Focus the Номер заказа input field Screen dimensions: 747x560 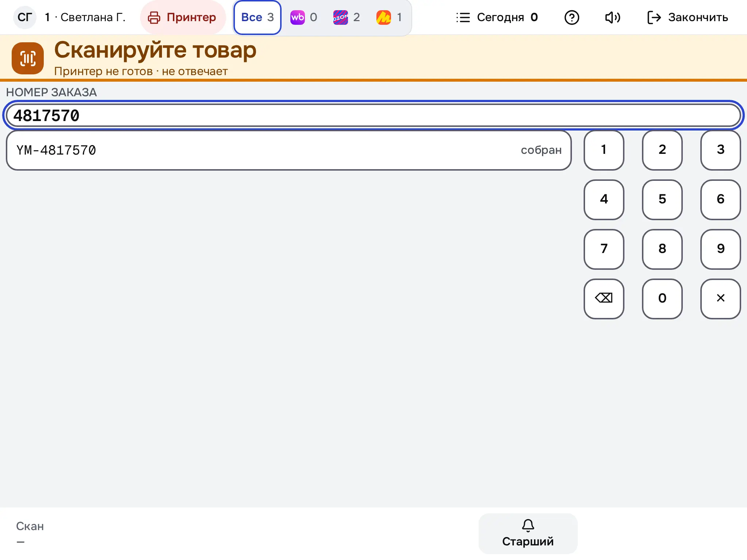373,116
